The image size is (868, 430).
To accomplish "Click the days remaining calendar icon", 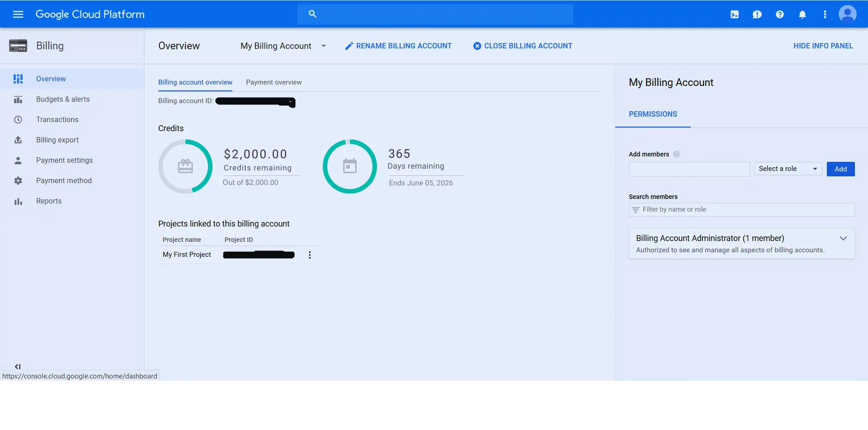I will tap(350, 166).
